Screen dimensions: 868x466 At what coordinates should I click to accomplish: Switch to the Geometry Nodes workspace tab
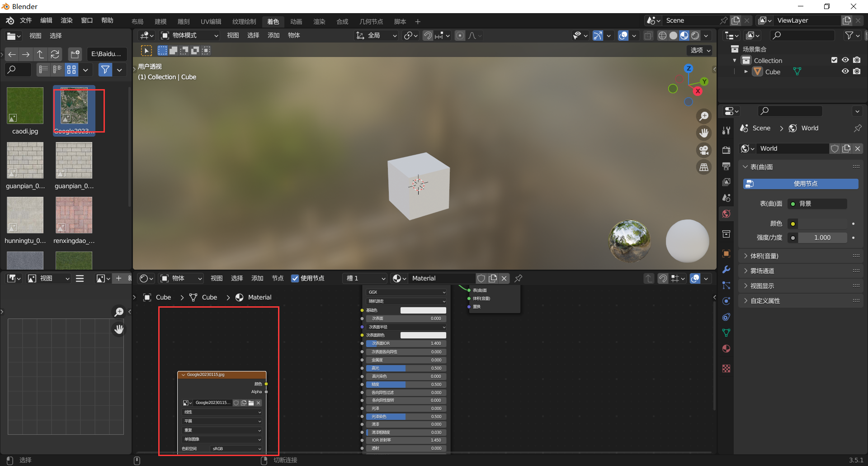[x=371, y=22]
